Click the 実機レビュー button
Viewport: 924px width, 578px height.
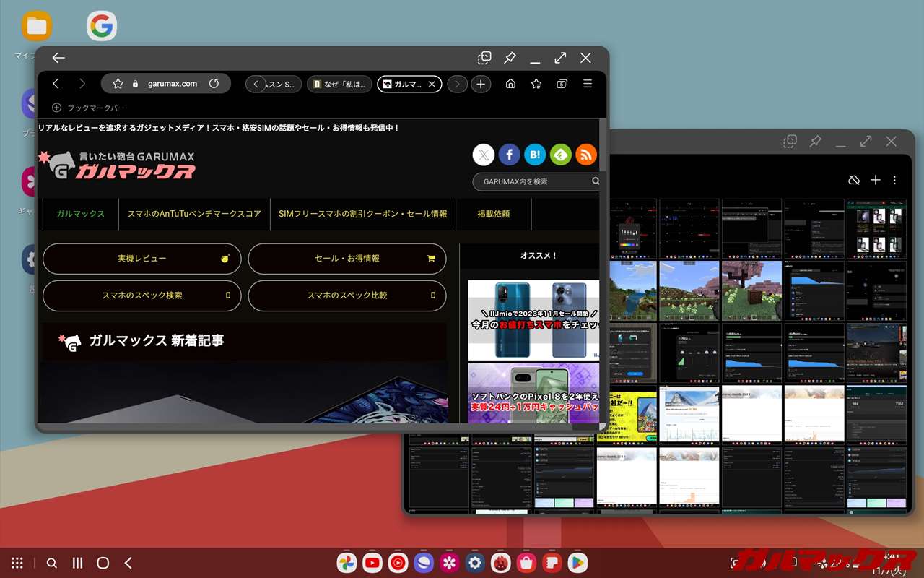pyautogui.click(x=142, y=259)
